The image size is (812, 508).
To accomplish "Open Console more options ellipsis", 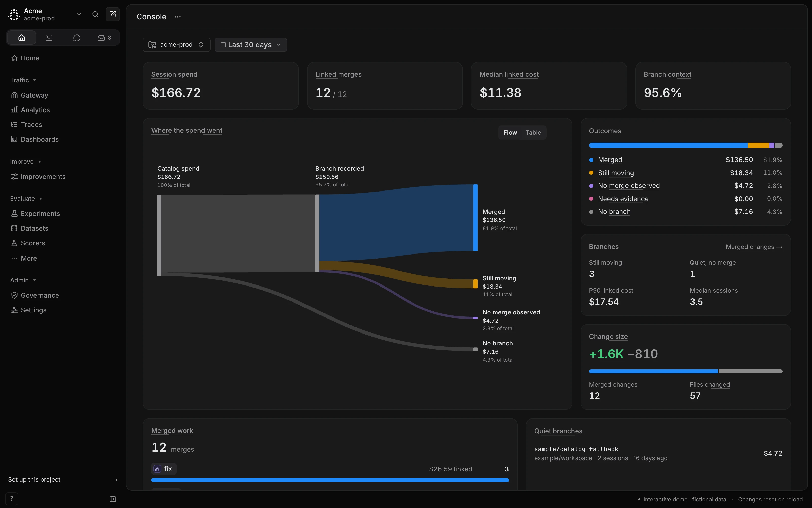I will click(x=178, y=17).
